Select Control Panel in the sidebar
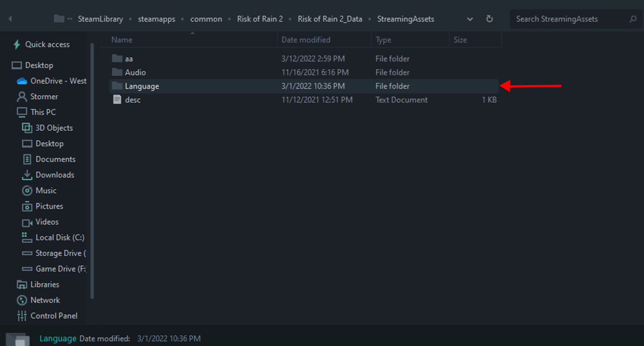Viewport: 644px width, 346px height. 54,316
